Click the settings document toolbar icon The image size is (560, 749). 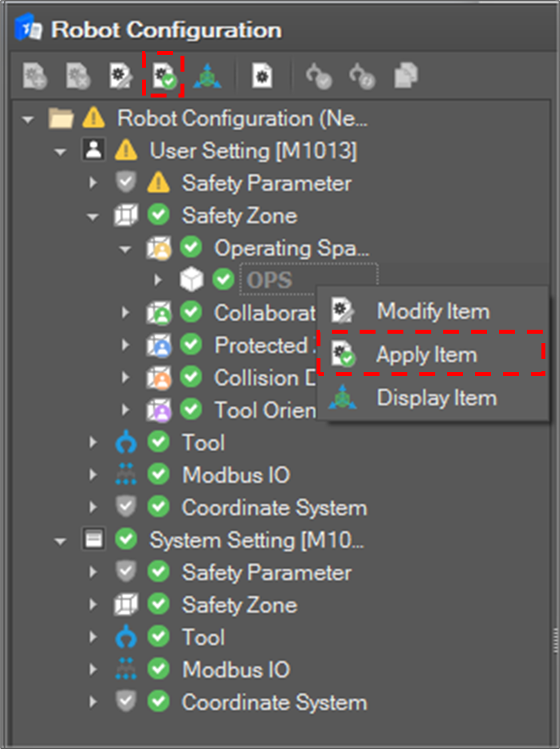click(x=262, y=76)
